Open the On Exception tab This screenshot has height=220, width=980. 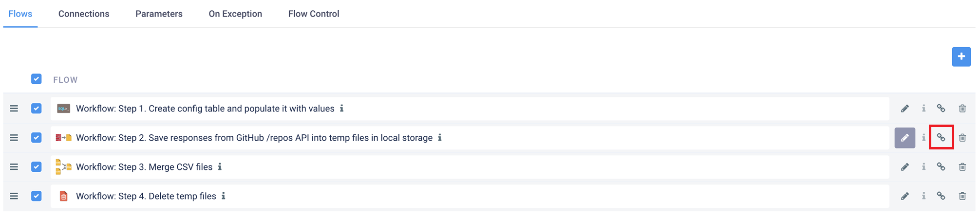coord(235,14)
